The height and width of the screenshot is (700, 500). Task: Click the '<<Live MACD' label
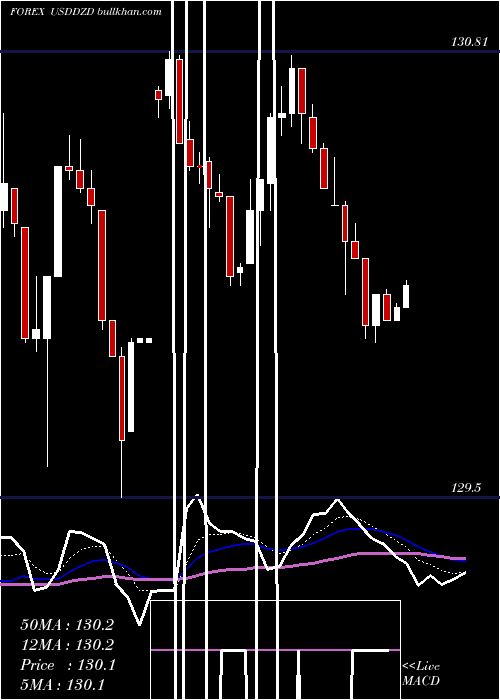(x=421, y=673)
